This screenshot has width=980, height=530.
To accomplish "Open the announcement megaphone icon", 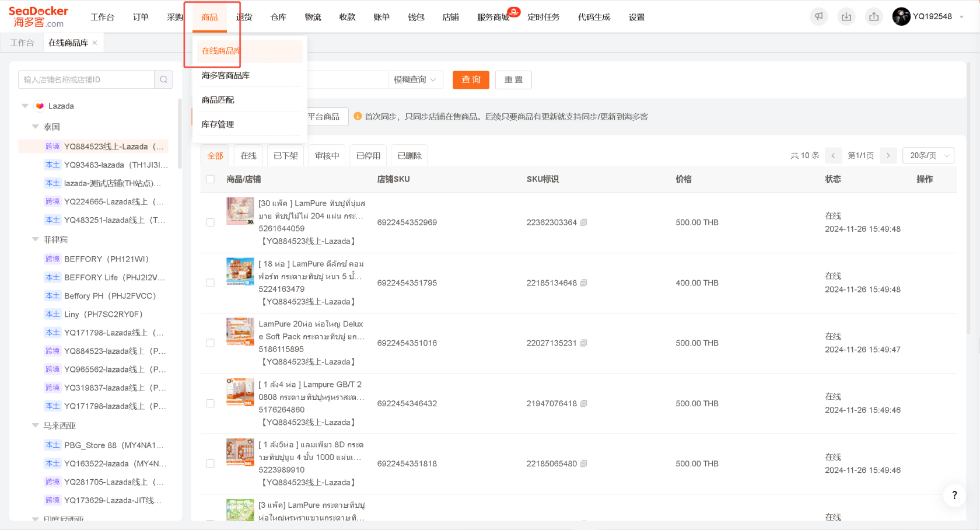I will (x=819, y=16).
